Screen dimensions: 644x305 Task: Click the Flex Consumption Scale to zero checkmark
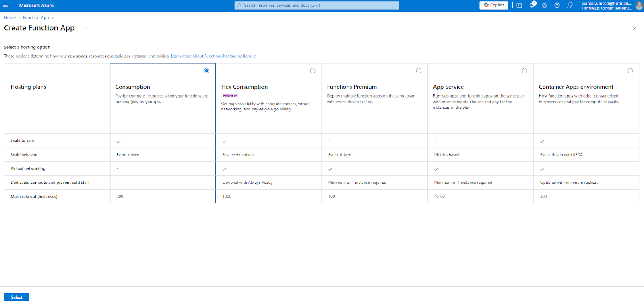(x=224, y=142)
